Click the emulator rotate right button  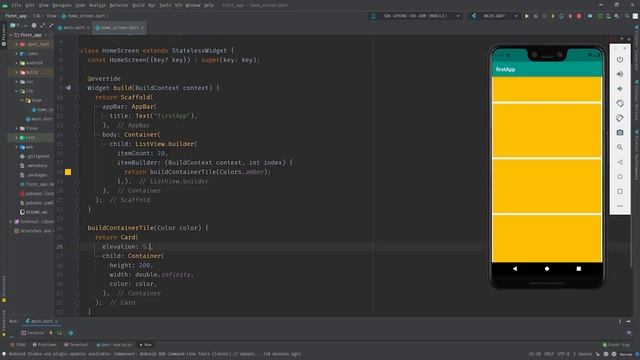click(x=620, y=118)
